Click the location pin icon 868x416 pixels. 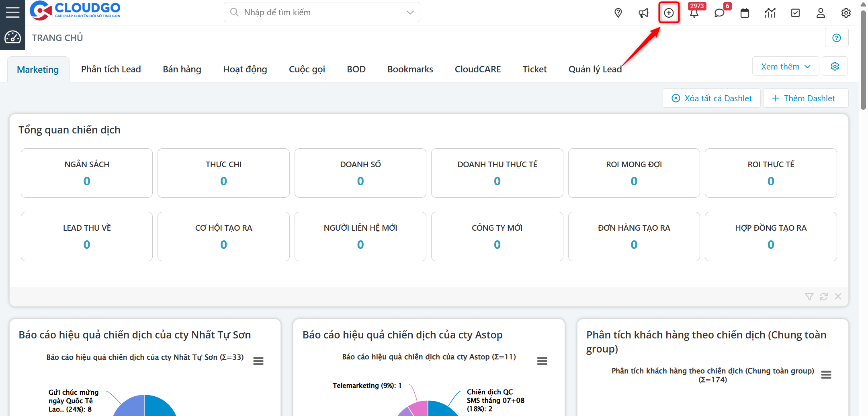pyautogui.click(x=618, y=13)
